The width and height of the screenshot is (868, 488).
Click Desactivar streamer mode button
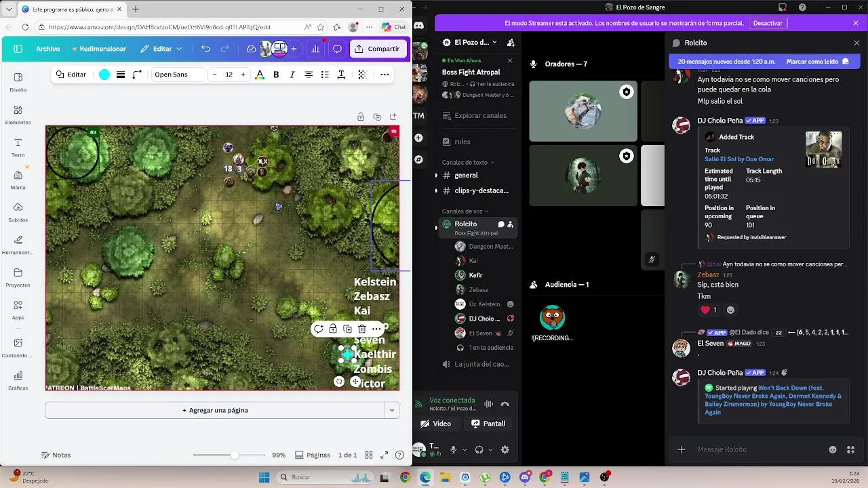[768, 23]
